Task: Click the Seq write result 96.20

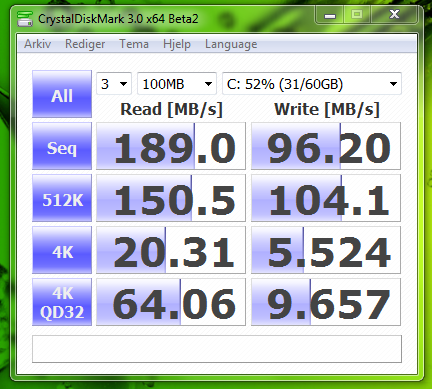Action: (326, 146)
